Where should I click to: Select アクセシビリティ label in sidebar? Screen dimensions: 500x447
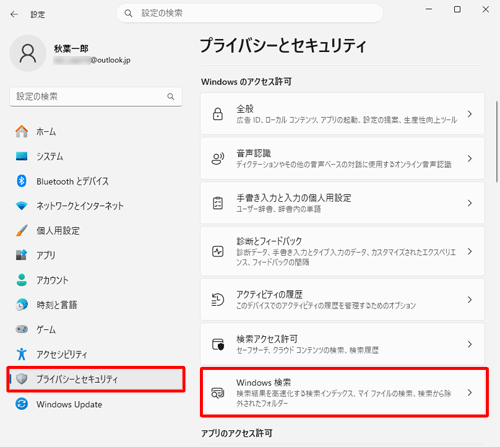[x=62, y=354]
